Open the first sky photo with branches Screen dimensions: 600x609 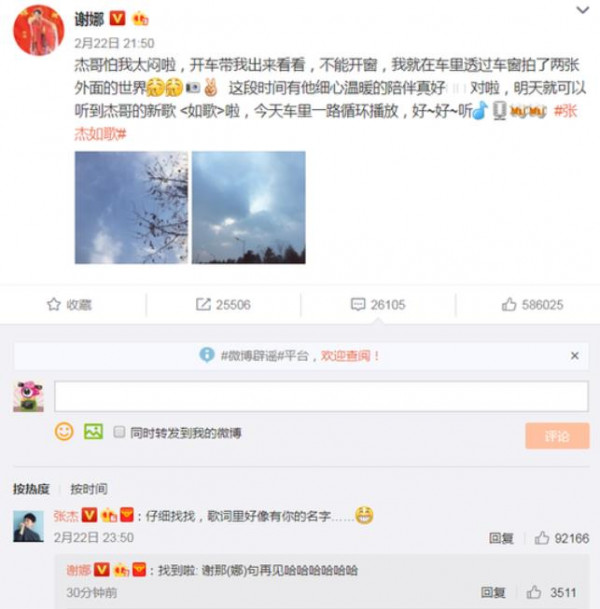(131, 207)
